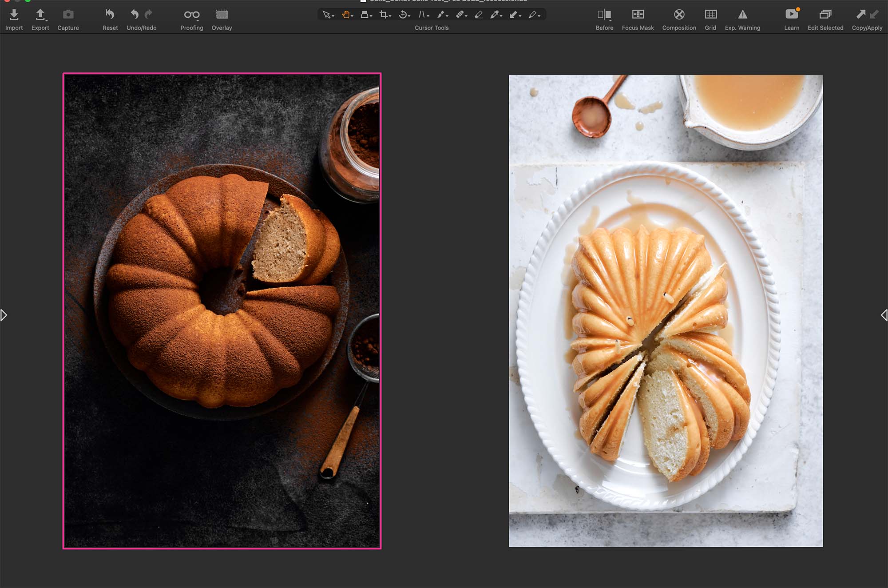The height and width of the screenshot is (588, 888).
Task: Open the dropdown arrow beside the Annotations pencil
Action: (539, 16)
